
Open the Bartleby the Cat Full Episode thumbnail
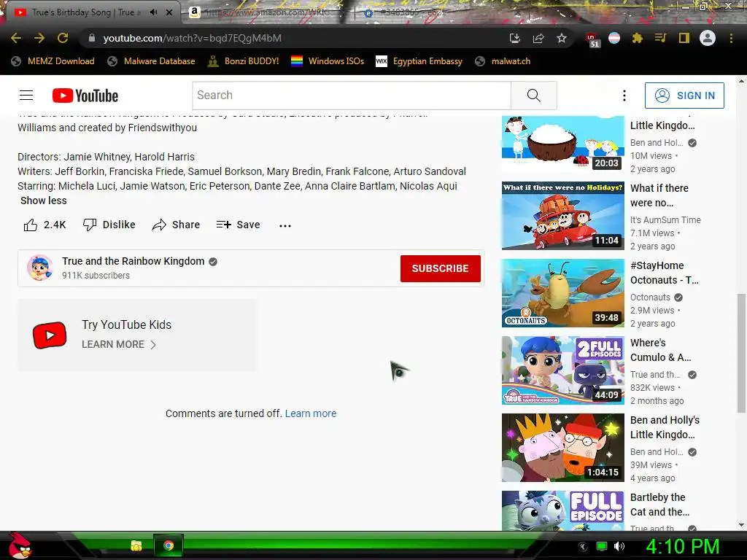click(x=562, y=510)
